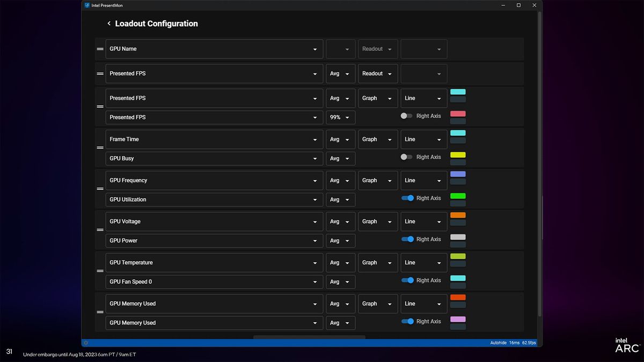Click drag handle of Presented FPS graph row
The width and height of the screenshot is (644, 362).
tap(100, 107)
